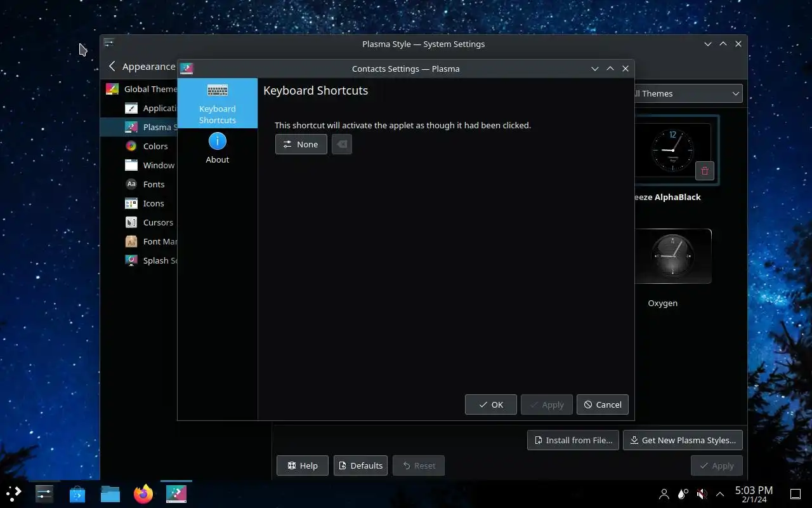Launch Discover store from the taskbar
This screenshot has height=508, width=812.
(77, 493)
